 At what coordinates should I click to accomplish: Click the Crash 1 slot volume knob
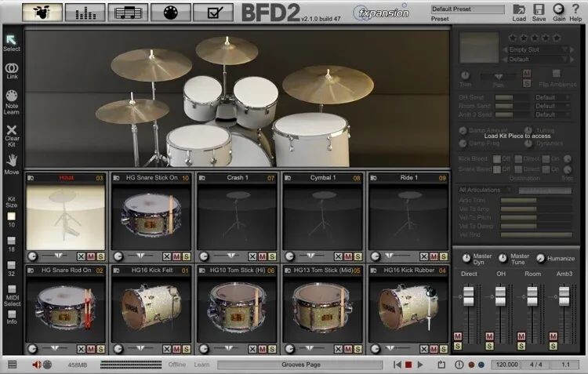204,256
